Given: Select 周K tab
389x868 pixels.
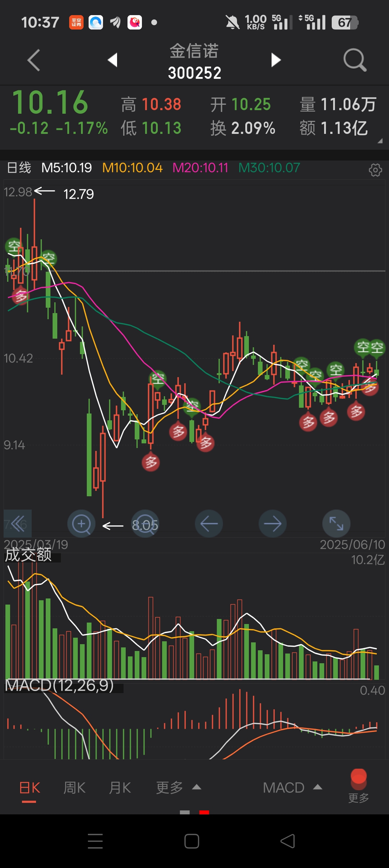Looking at the screenshot, I should coord(75,788).
